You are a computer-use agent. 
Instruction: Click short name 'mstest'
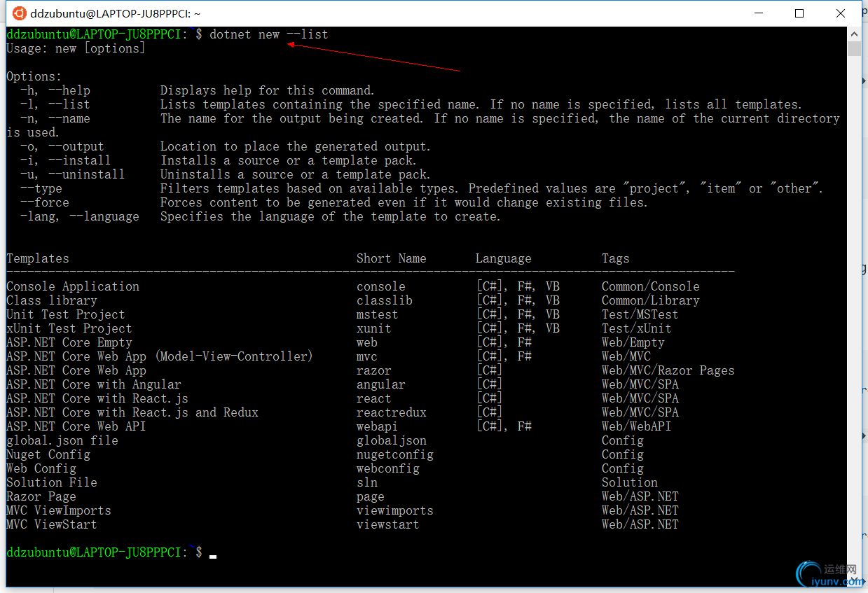[x=378, y=314]
